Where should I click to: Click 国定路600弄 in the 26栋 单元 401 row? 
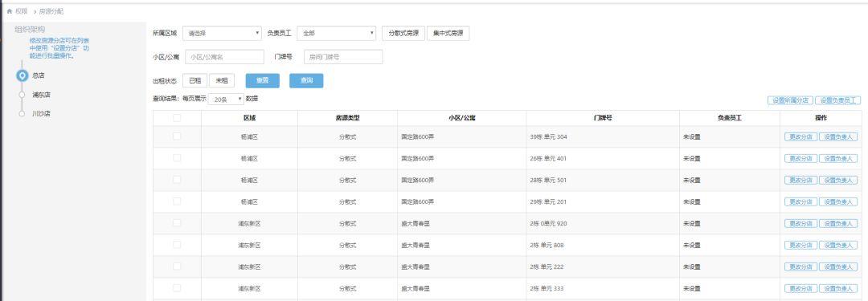pos(417,158)
